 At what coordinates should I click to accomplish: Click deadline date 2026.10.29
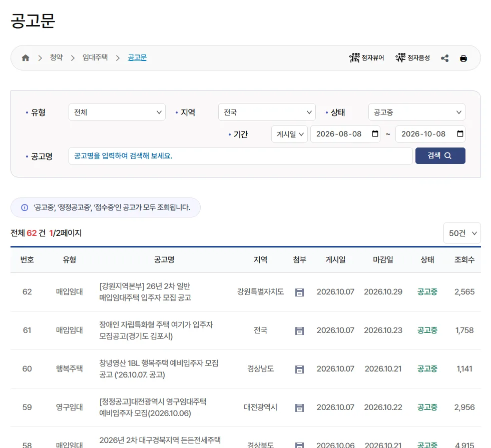383,292
